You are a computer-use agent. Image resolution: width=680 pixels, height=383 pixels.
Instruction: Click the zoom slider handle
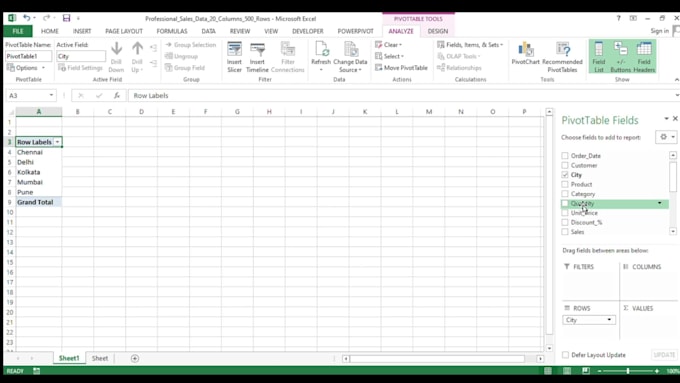coord(628,371)
